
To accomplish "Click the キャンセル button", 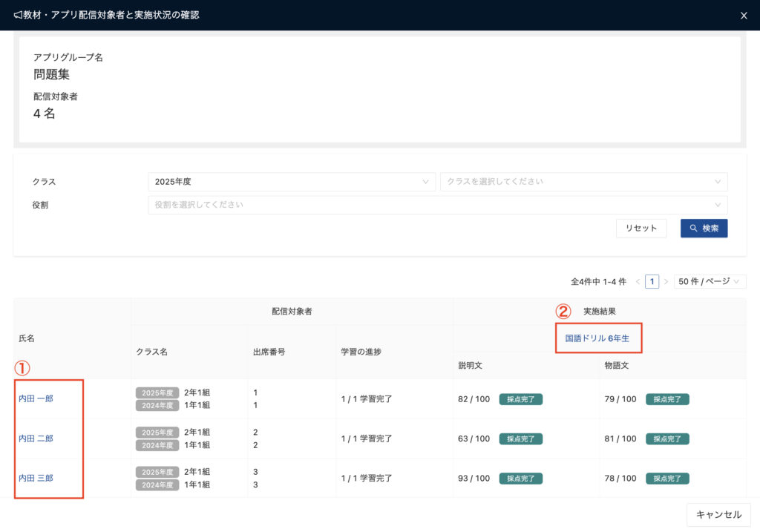I will (718, 514).
